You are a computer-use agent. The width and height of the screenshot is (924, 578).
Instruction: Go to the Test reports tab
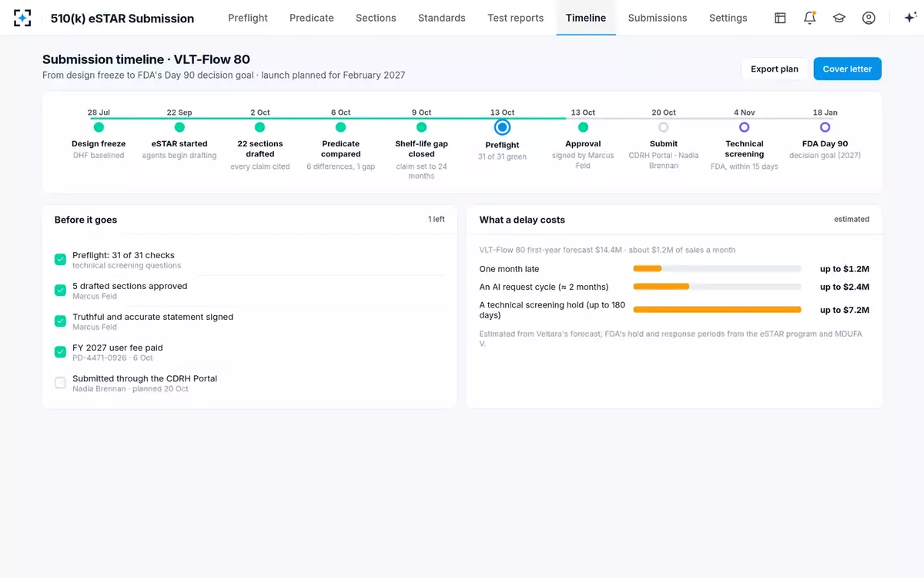(x=516, y=18)
